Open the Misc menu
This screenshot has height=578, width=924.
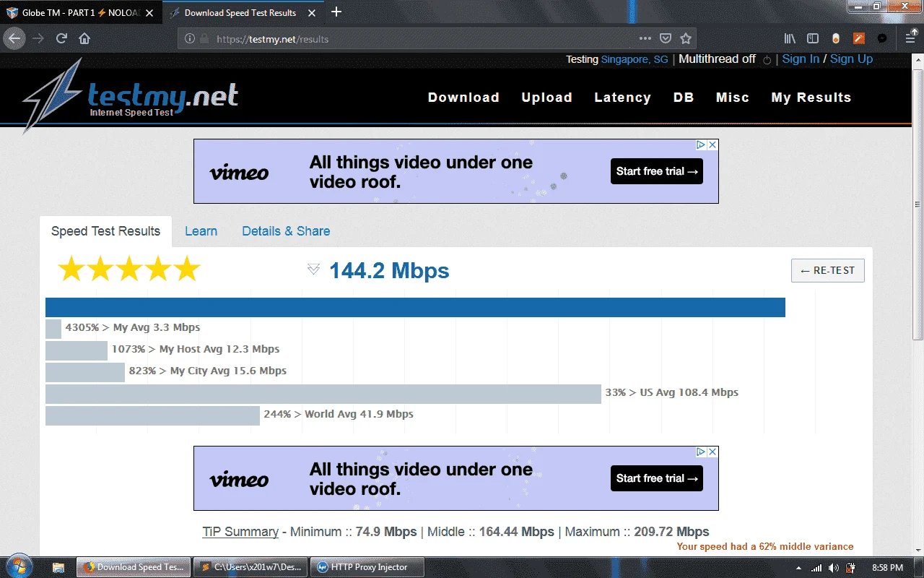[x=733, y=98]
